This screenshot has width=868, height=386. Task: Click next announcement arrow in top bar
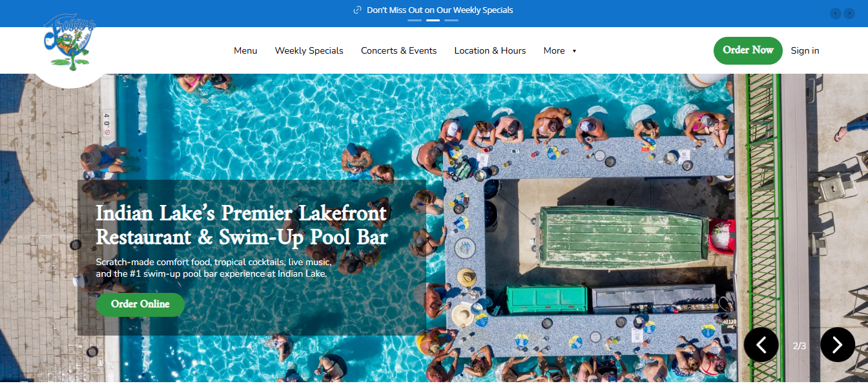coord(850,13)
